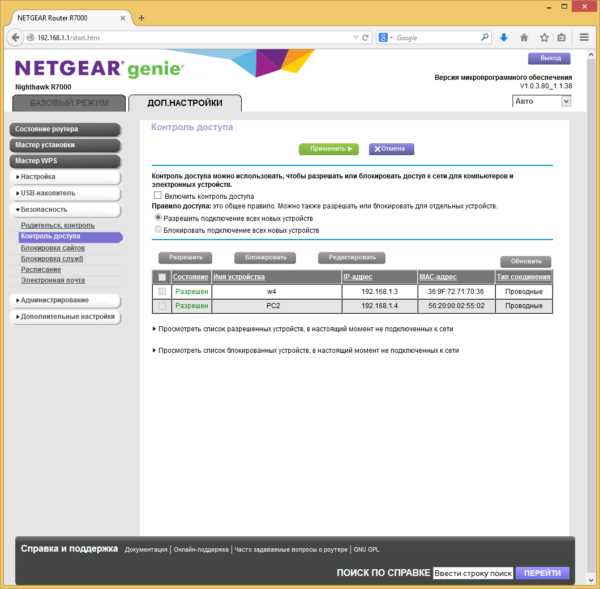Sort by IP-адрес column header

[x=358, y=277]
